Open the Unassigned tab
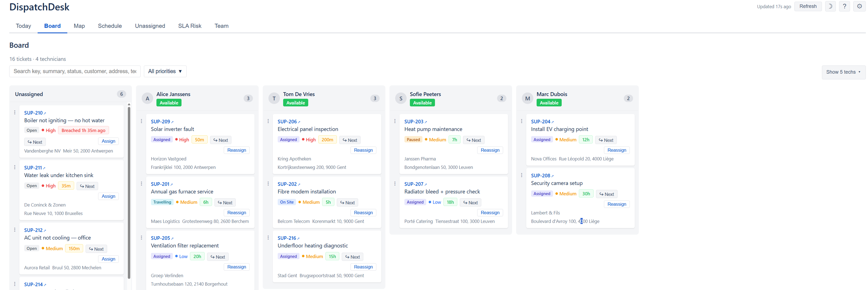Viewport: 868px width, 290px height. 150,26
